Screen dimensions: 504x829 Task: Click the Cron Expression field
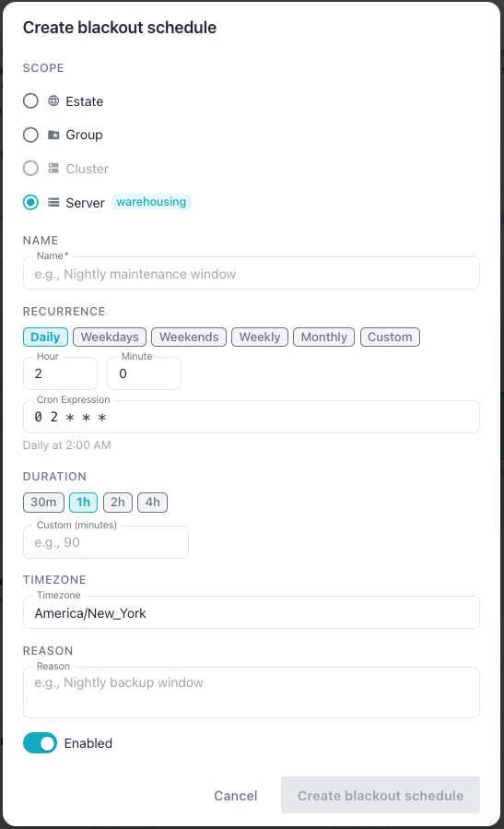[x=252, y=417]
